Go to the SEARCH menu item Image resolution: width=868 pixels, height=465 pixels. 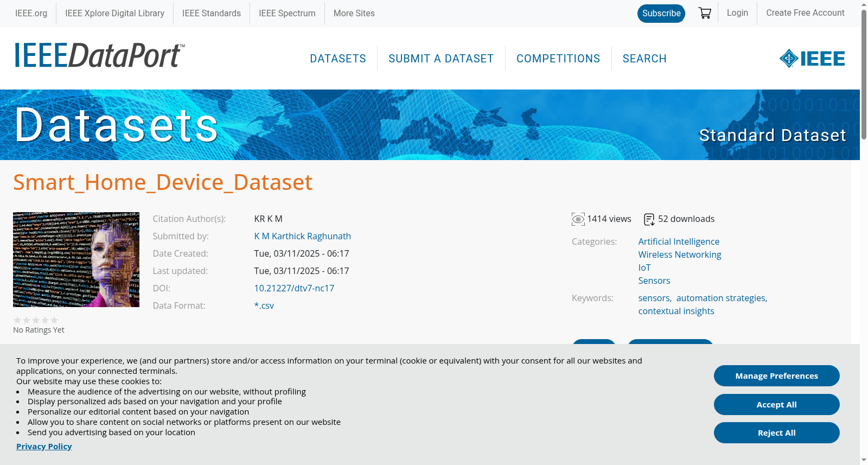[x=644, y=59]
